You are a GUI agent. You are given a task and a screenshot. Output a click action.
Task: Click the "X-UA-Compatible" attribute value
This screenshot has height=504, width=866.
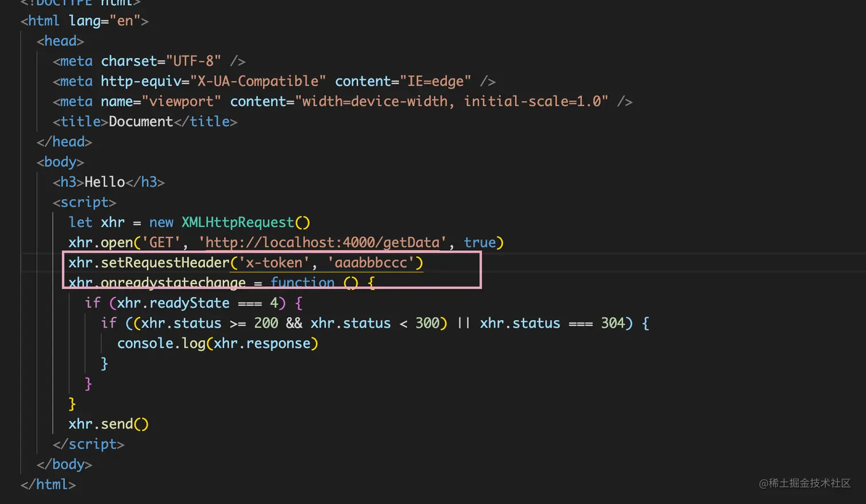[x=258, y=81]
